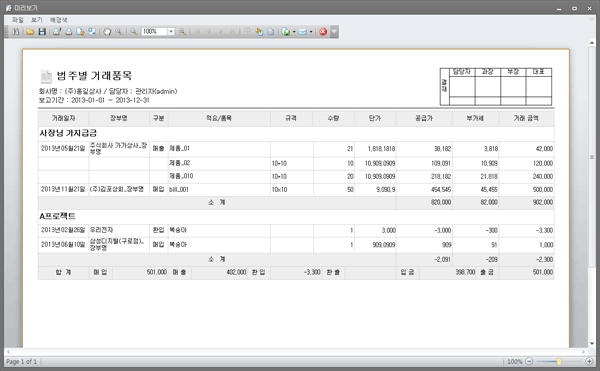Click the date cell 2013년05월21일
Screen dimensions: 600x371
pyautogui.click(x=63, y=148)
